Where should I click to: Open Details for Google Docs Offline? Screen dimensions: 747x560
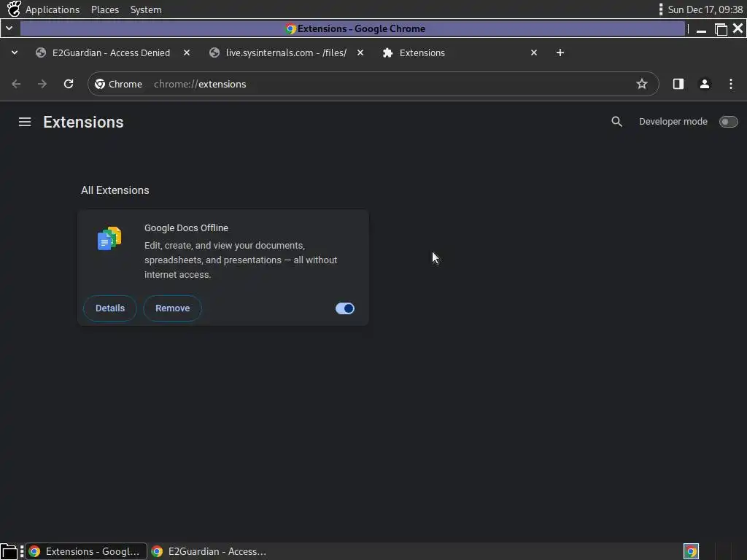pyautogui.click(x=110, y=308)
